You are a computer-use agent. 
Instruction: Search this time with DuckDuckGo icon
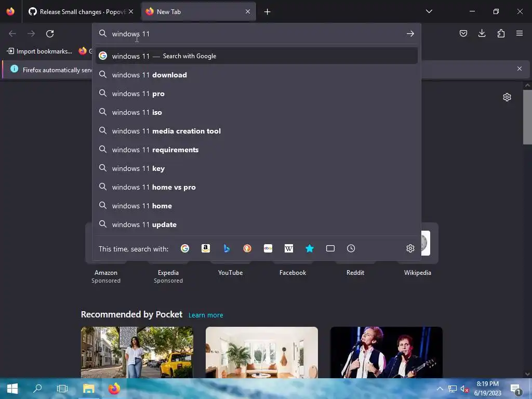click(247, 249)
